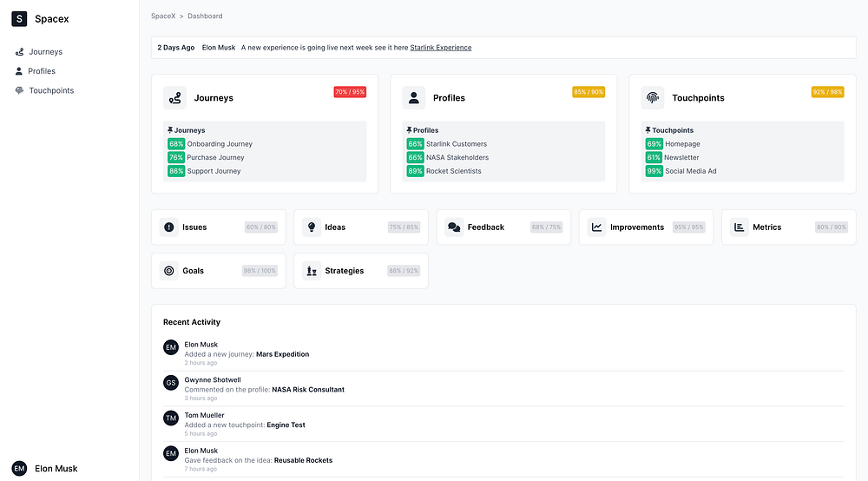Click the Profiles card title
The width and height of the screenshot is (868, 481).
pos(449,98)
